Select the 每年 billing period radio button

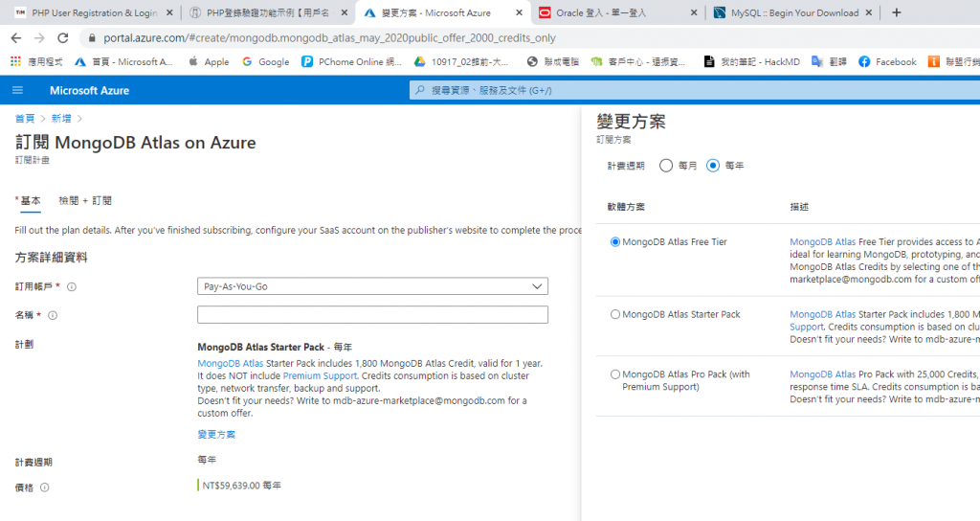713,166
